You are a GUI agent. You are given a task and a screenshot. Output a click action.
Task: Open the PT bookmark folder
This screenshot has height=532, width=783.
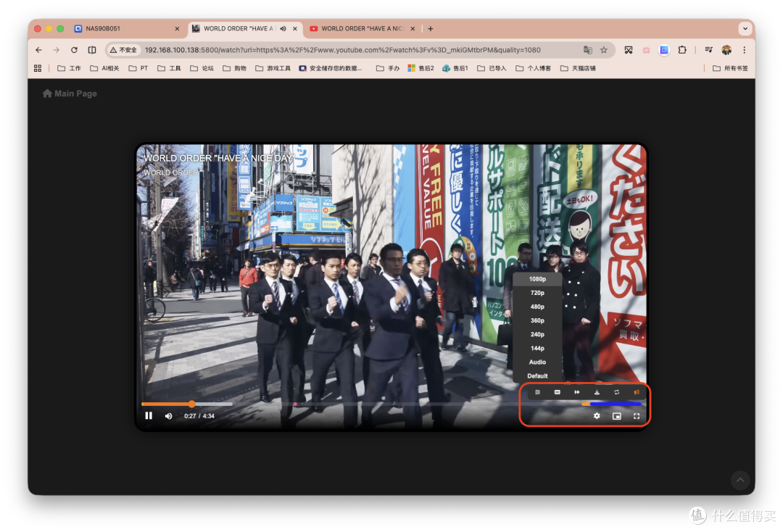click(x=138, y=68)
